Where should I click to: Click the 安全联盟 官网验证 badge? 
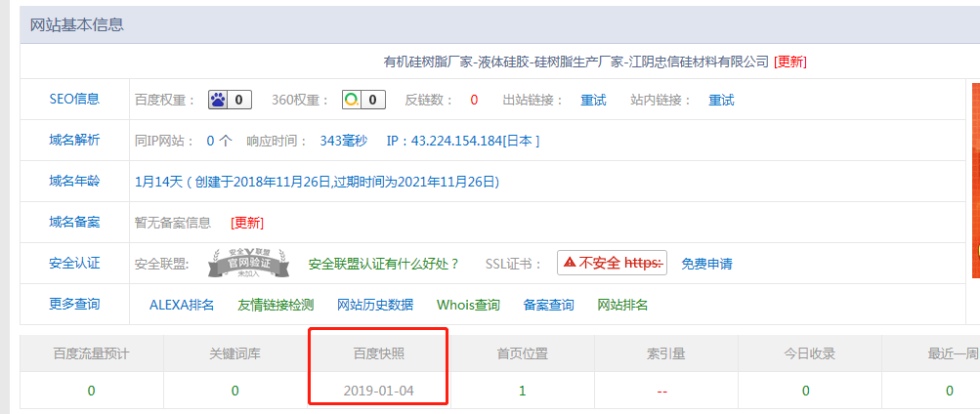click(x=249, y=264)
